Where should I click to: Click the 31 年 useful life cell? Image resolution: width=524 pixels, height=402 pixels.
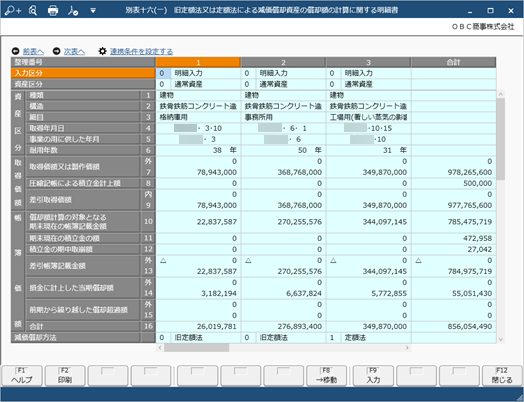368,150
